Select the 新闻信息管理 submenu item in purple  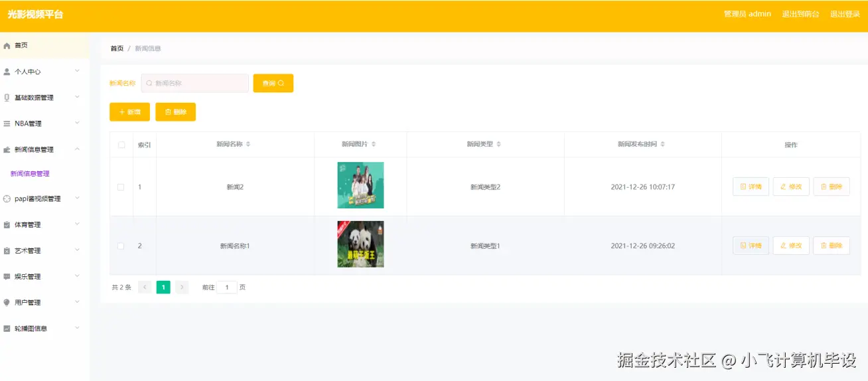(30, 174)
